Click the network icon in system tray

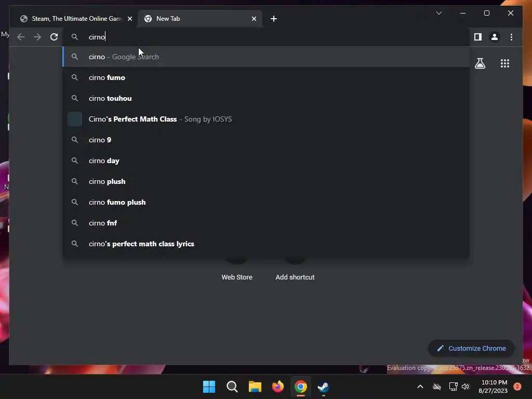tap(453, 387)
